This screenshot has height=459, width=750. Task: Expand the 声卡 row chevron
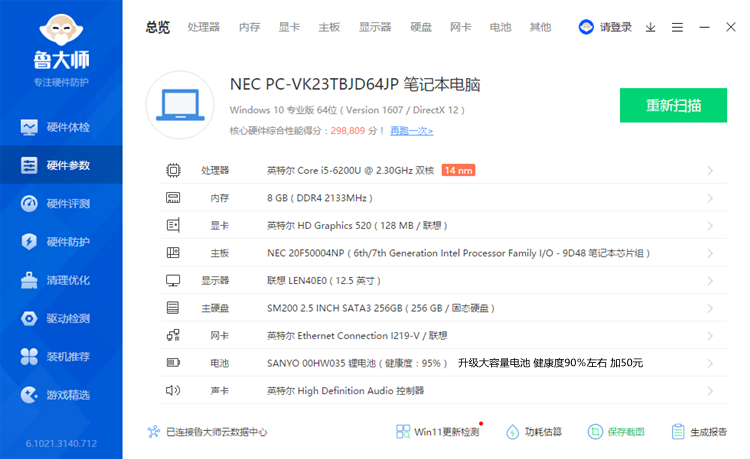[710, 391]
